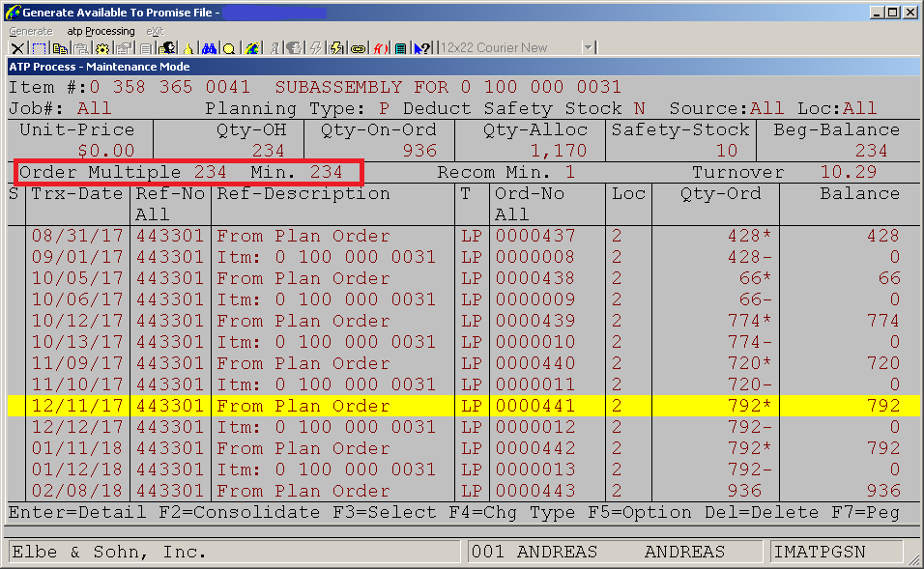
Task: Click the Recom Min. value 1
Action: click(x=570, y=172)
